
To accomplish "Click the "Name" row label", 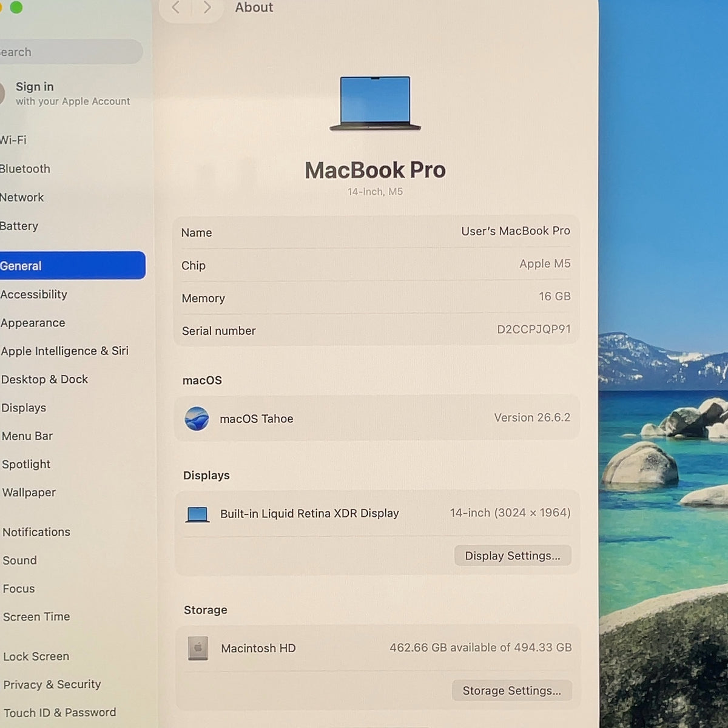I will [197, 233].
